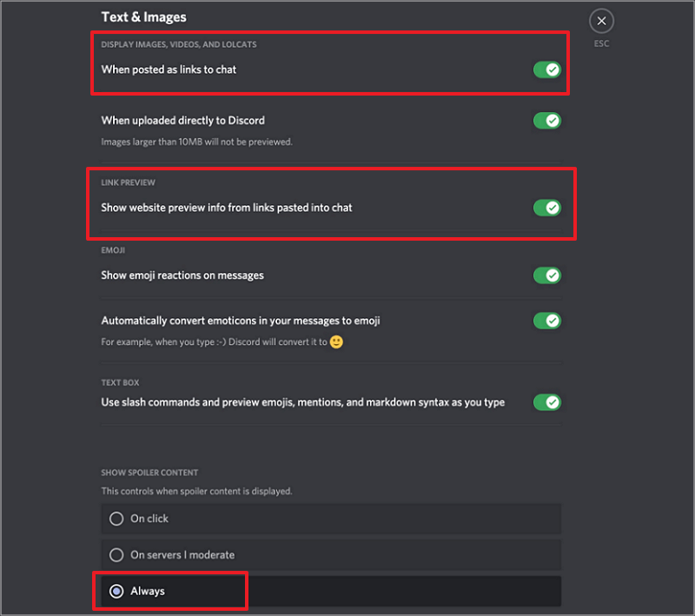Screen dimensions: 695x616
Task: Click the checkmark on the uploaded-images switch
Action: coord(552,120)
